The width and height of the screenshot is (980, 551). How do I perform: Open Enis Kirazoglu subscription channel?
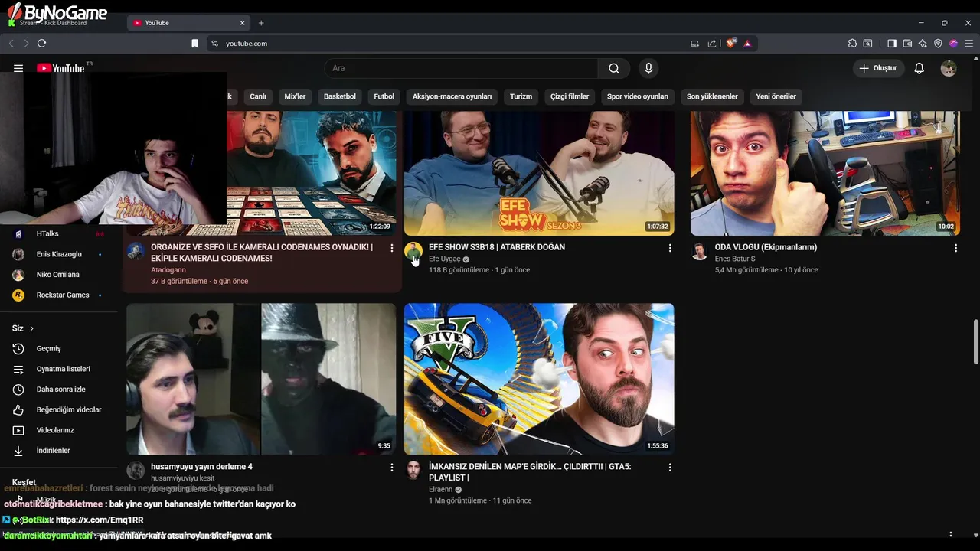coord(59,254)
